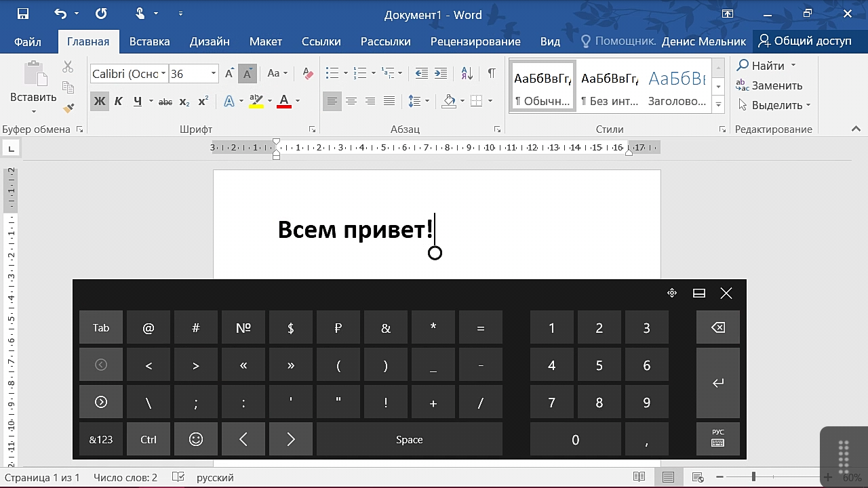Open the font size dropdown
868x488 pixels.
click(x=214, y=74)
